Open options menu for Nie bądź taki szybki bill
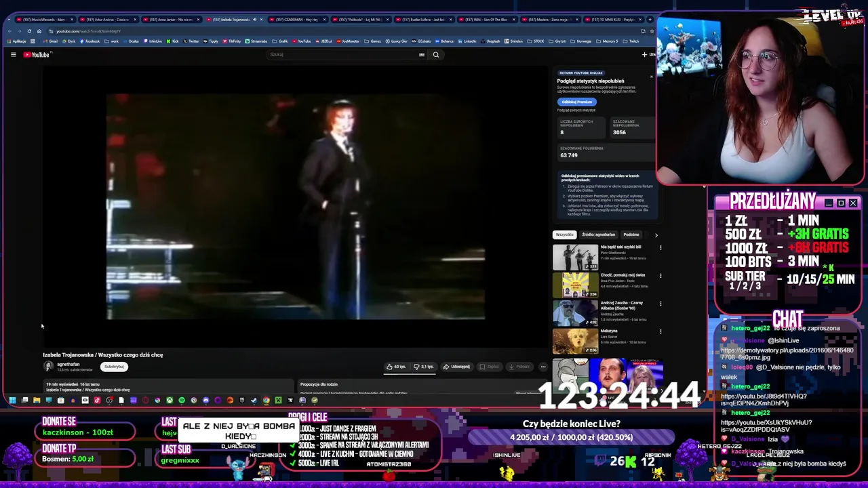868x488 pixels. [660, 248]
